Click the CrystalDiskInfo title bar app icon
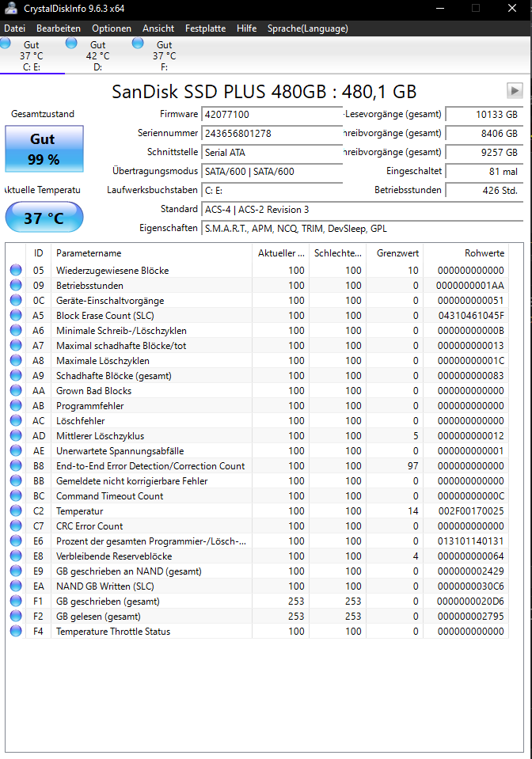This screenshot has height=759, width=532. [10, 8]
